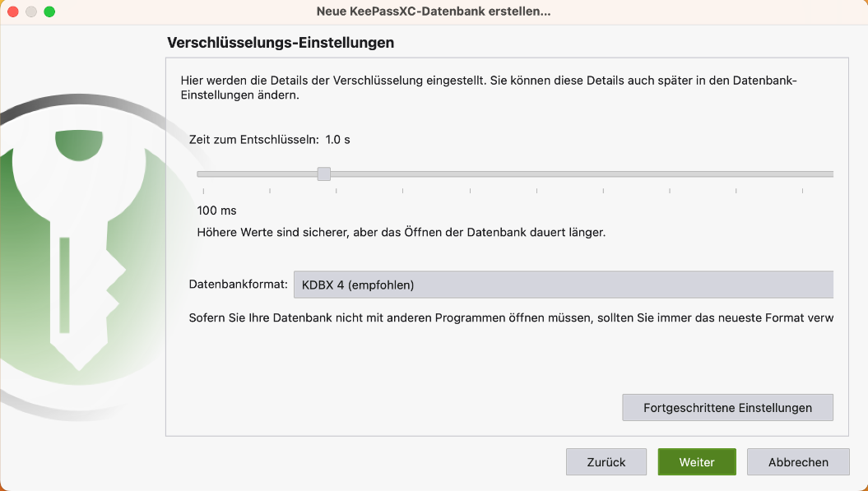Click the 'Zeit zum Entschlüsseln: 1.0 s' label

[x=270, y=140]
